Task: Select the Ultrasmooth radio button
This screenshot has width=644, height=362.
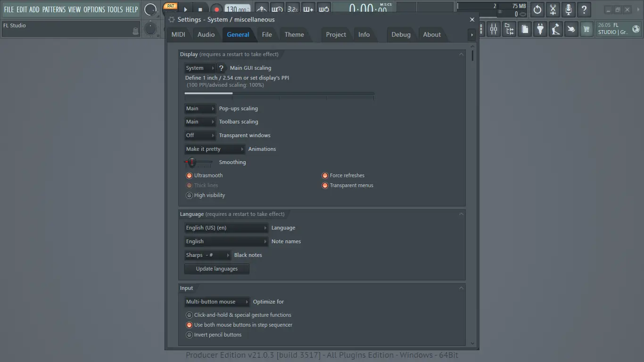Action: click(x=189, y=175)
